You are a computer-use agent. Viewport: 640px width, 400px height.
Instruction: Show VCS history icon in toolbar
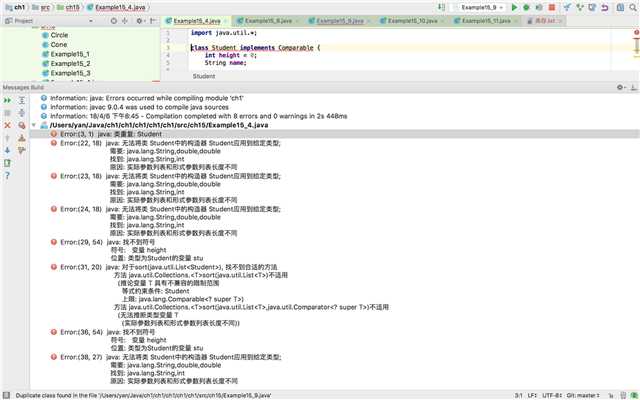(x=592, y=7)
